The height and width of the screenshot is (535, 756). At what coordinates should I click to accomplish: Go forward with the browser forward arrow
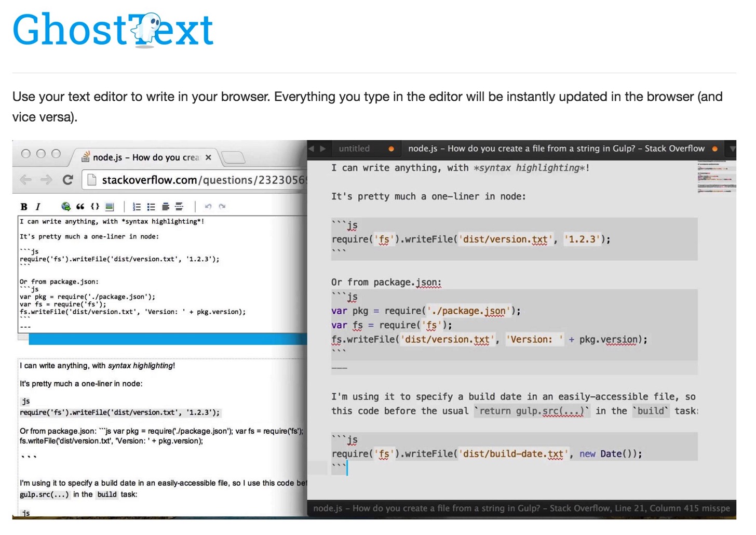[x=46, y=180]
